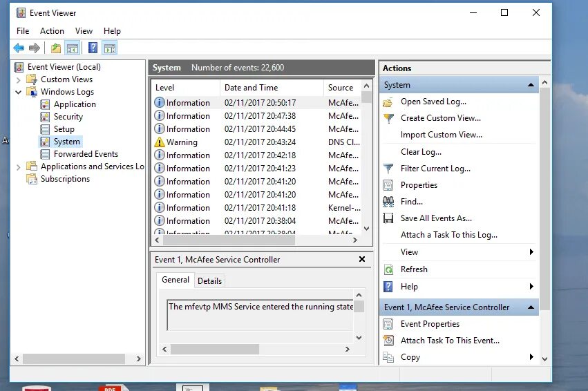This screenshot has height=391, width=588.
Task: Open Event Properties action
Action: point(430,324)
